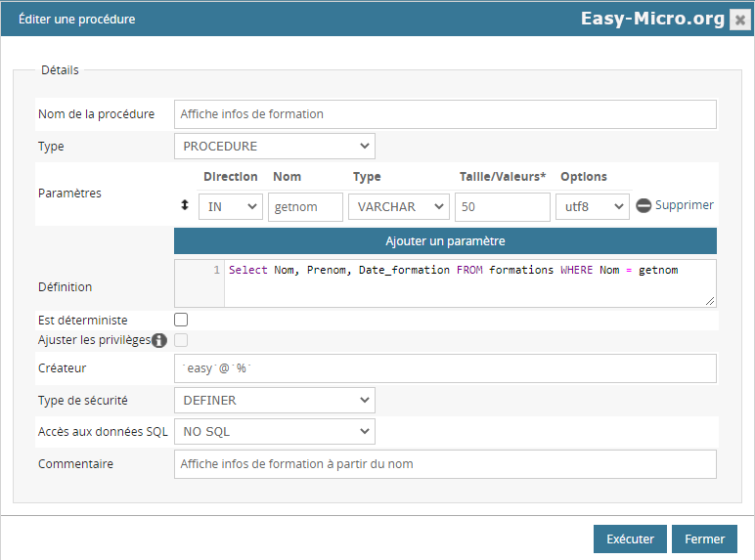Screen dimensions: 755x560
Task: Focus the getnom parameter name field
Action: tap(305, 207)
